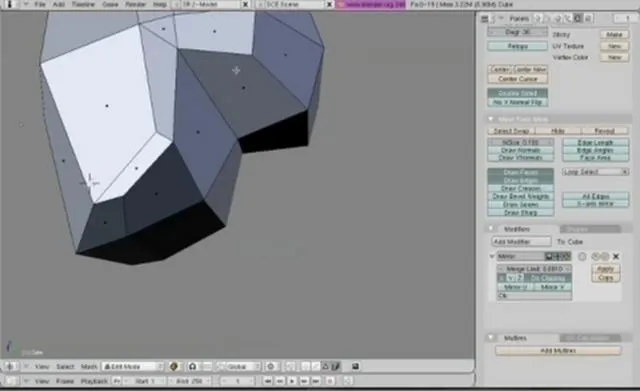The height and width of the screenshot is (391, 640).
Task: Click Select Swap button
Action: (x=511, y=131)
